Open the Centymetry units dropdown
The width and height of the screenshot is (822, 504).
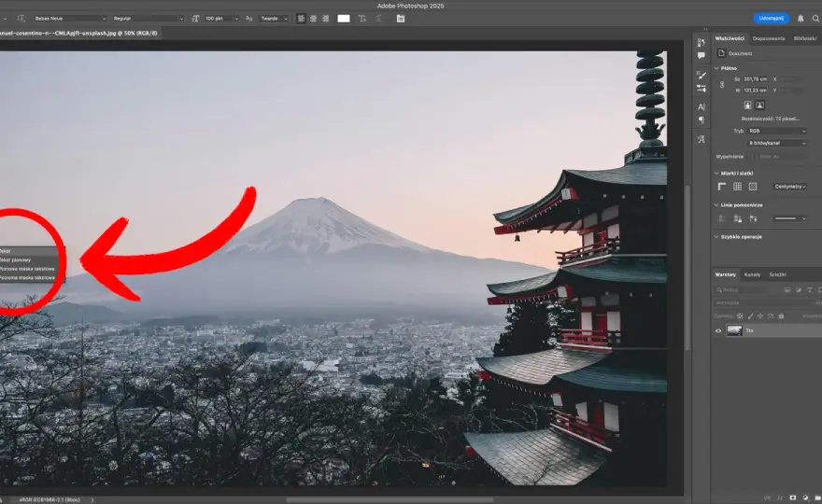789,187
